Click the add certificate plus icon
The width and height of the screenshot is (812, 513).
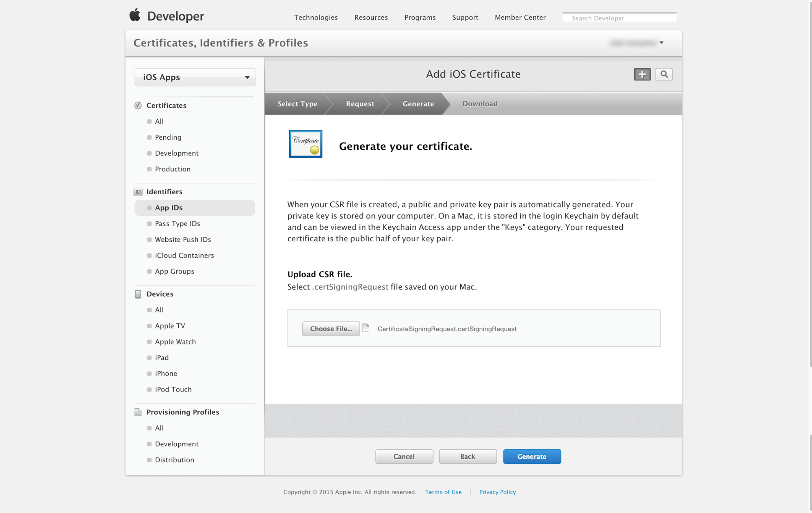(642, 74)
